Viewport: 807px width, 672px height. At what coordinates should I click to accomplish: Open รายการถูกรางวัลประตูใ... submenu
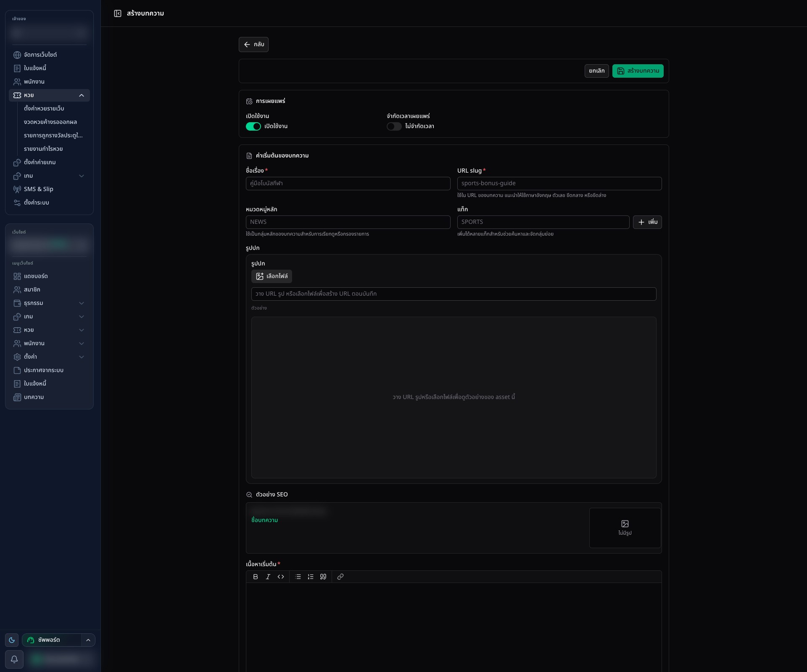coord(54,136)
